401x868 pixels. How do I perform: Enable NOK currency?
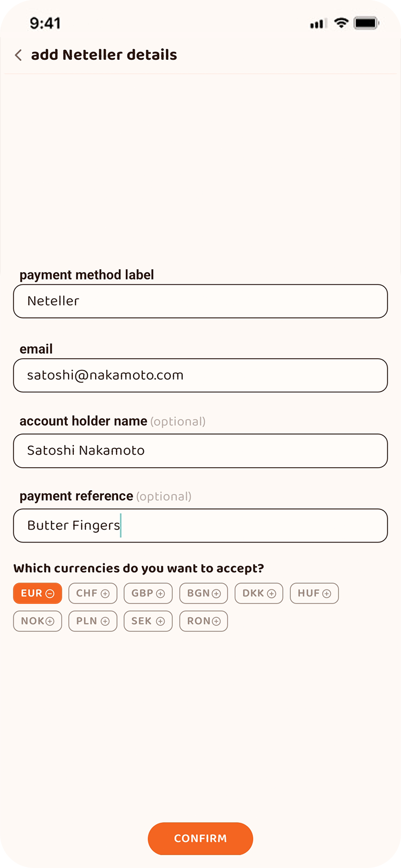37,621
